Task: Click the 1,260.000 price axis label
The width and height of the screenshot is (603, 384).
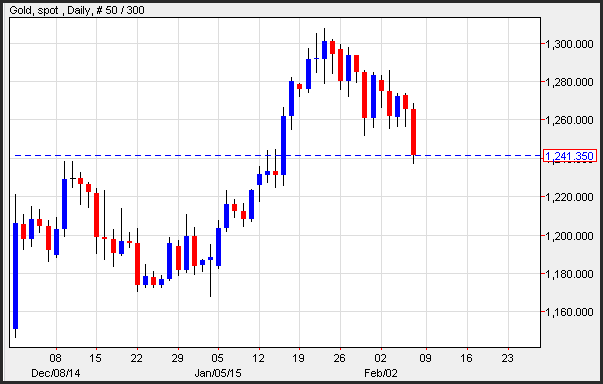Action: 570,120
